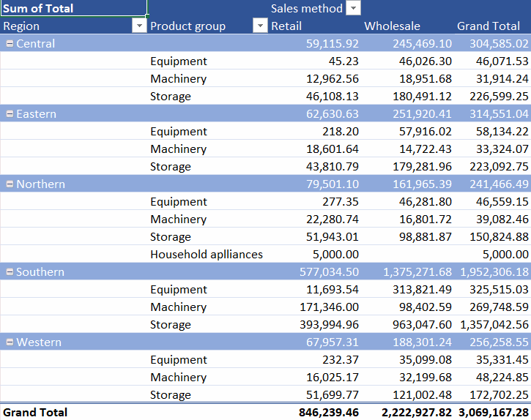This screenshot has width=531, height=420.
Task: Click the Grand Total row label
Action: (x=35, y=412)
